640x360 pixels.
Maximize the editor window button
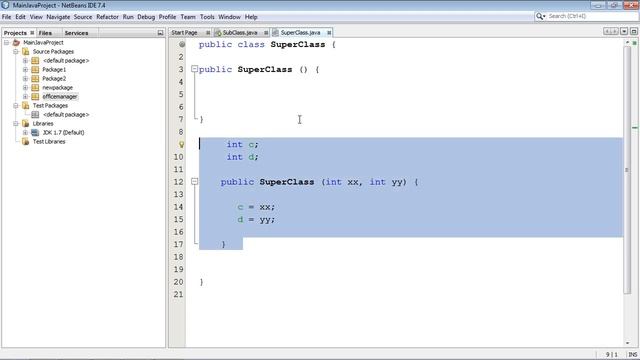pyautogui.click(x=633, y=31)
